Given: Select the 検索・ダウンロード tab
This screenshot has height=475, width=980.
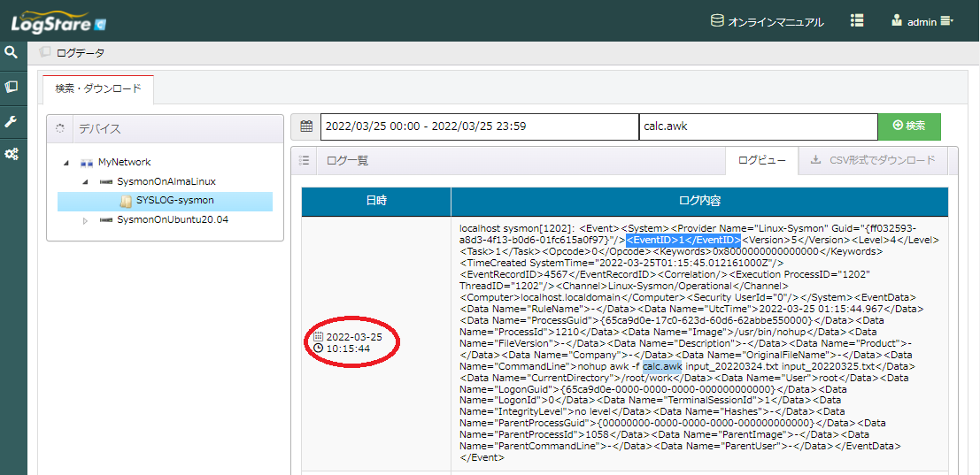Looking at the screenshot, I should [x=98, y=88].
